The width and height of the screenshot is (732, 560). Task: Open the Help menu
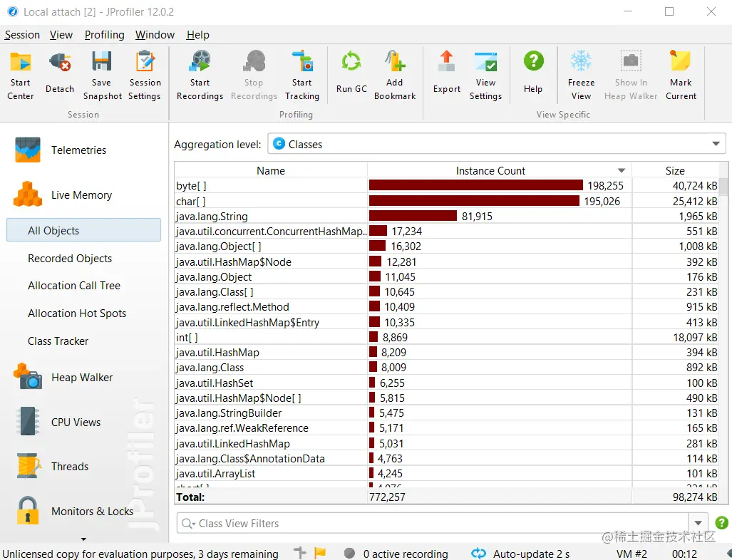pyautogui.click(x=198, y=34)
